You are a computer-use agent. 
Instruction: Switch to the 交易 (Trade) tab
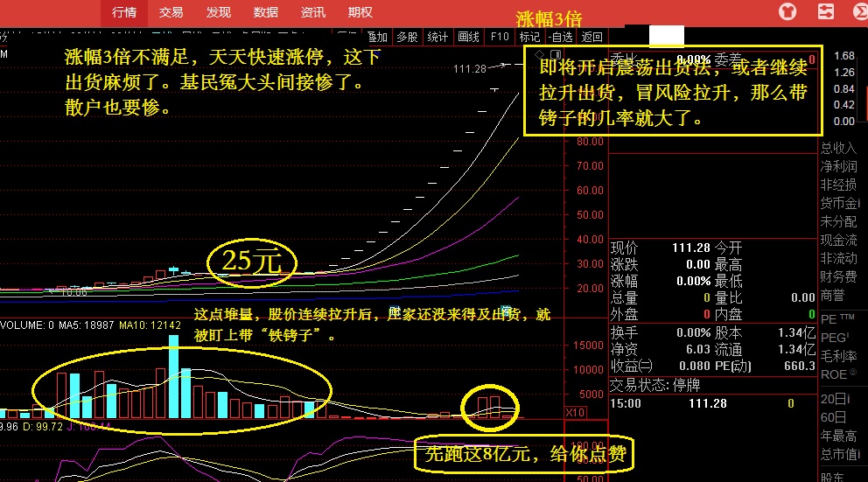click(x=171, y=12)
